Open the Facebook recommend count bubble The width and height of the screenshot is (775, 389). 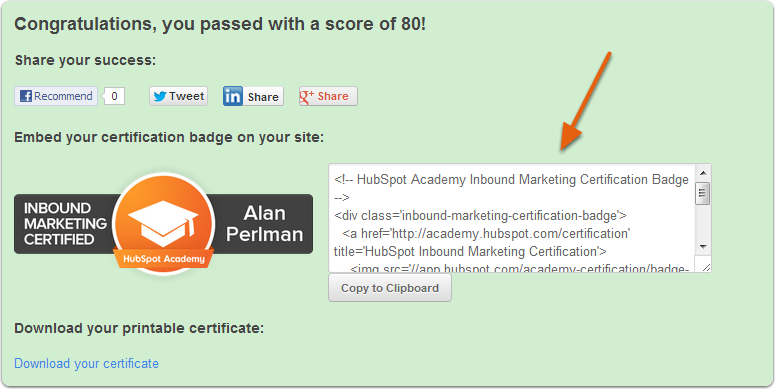(114, 96)
